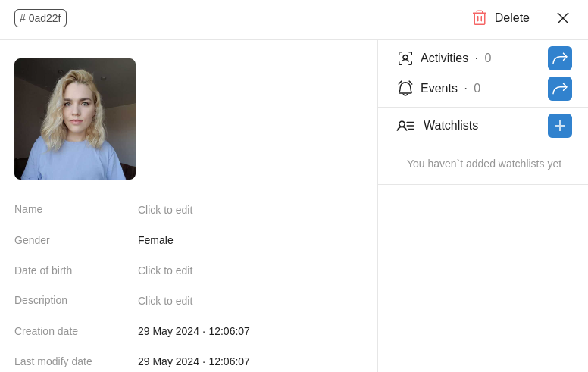The image size is (588, 372).
Task: Click the #0ad22f ID badge
Action: (40, 18)
